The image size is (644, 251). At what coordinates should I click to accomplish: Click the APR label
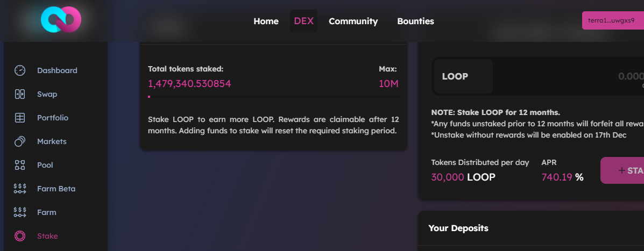point(549,162)
